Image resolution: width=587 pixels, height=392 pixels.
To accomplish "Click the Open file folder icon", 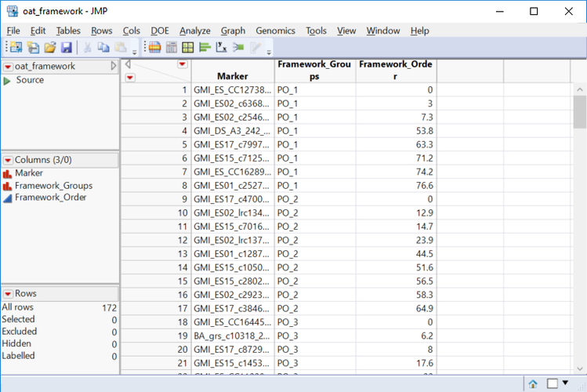I will point(49,48).
